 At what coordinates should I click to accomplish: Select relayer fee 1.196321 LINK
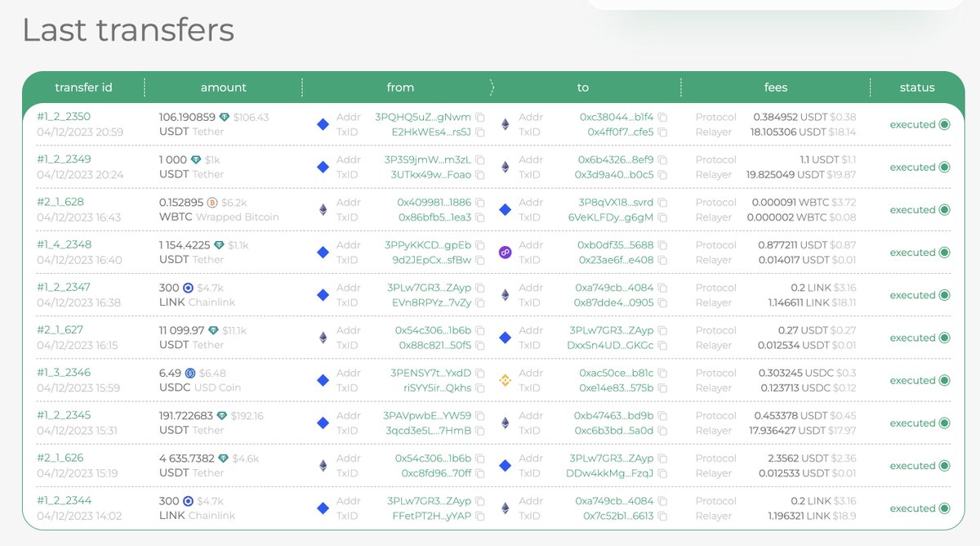(797, 516)
